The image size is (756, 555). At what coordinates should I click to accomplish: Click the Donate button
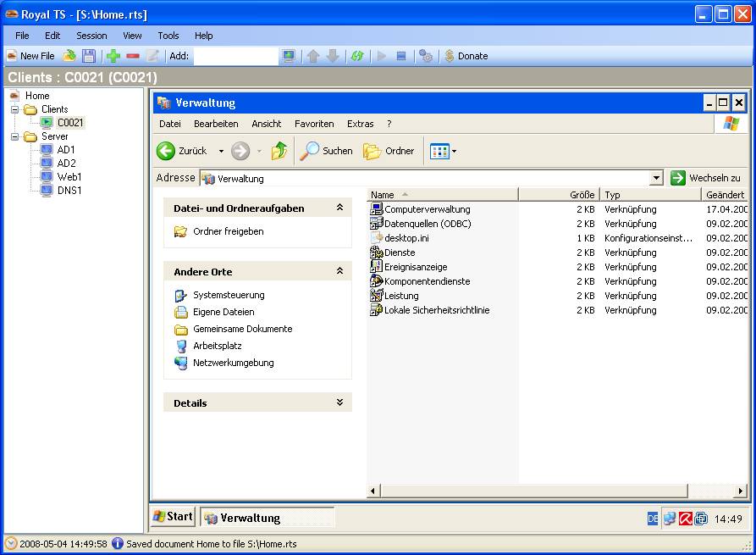click(x=466, y=56)
